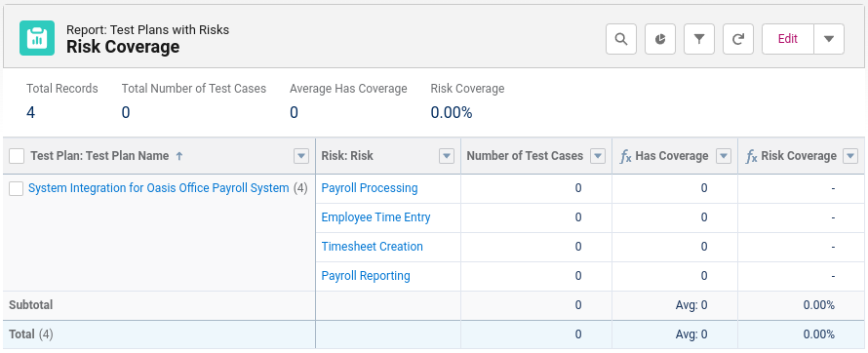The image size is (868, 353).
Task: Click fx icon beside Risk Coverage
Action: coord(751,157)
